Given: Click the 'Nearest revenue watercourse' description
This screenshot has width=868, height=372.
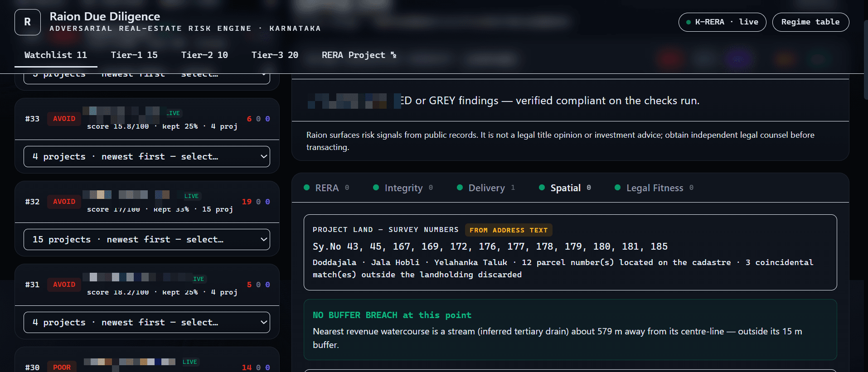Looking at the screenshot, I should [558, 338].
